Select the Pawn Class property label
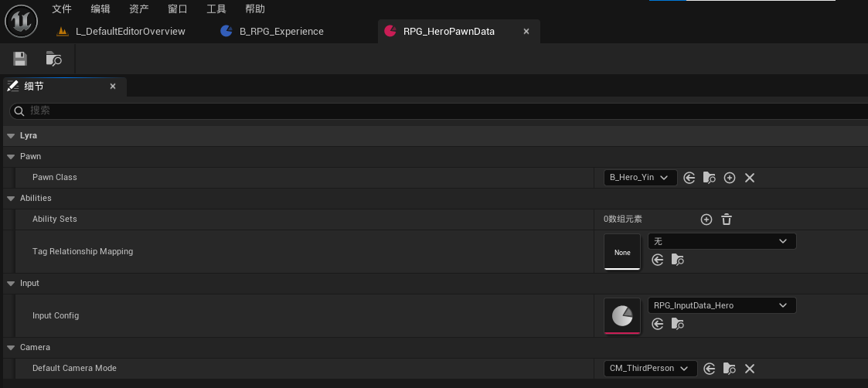This screenshot has width=868, height=388. [55, 178]
